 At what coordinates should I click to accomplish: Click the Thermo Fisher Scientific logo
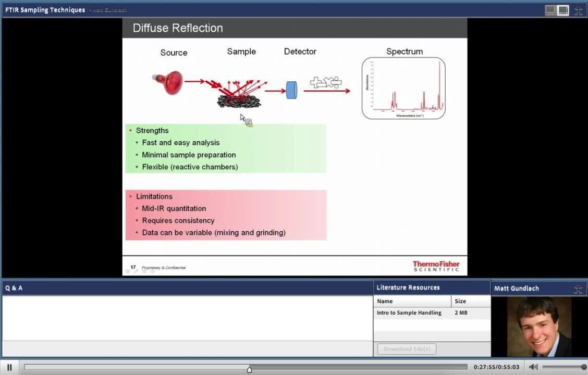[436, 266]
